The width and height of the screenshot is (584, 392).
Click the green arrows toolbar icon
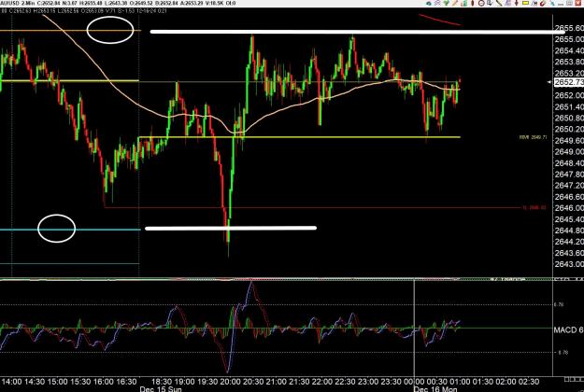(447, 3)
